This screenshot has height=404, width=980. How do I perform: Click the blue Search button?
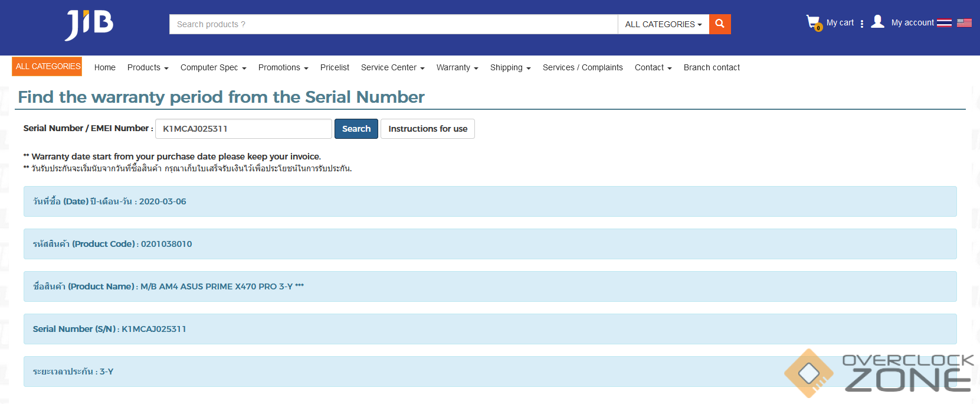pyautogui.click(x=356, y=129)
